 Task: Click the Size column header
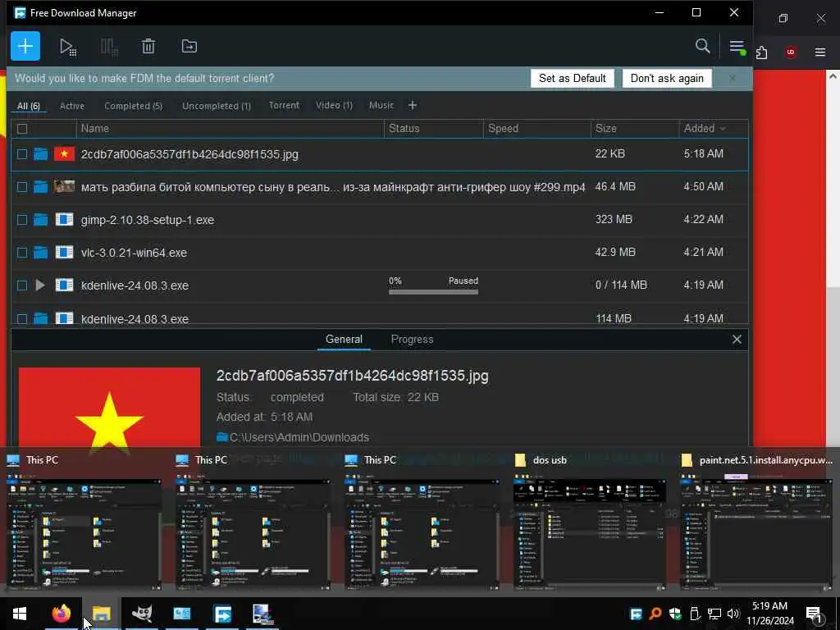coord(634,129)
